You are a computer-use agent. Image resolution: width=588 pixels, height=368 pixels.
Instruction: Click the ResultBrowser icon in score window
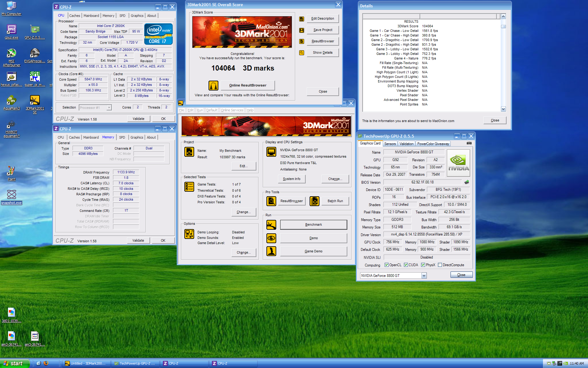tap(302, 41)
